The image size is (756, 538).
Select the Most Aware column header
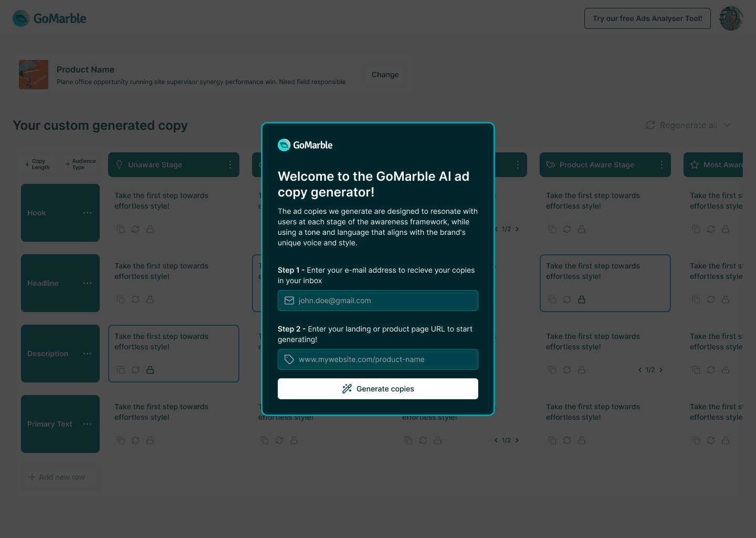coord(713,165)
